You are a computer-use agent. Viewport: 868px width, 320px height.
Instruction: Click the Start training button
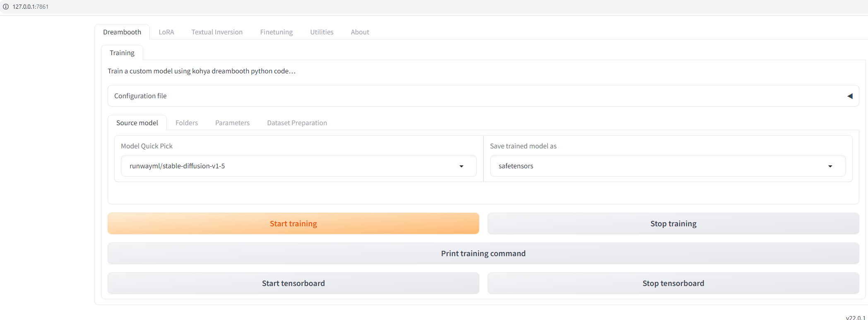(293, 223)
